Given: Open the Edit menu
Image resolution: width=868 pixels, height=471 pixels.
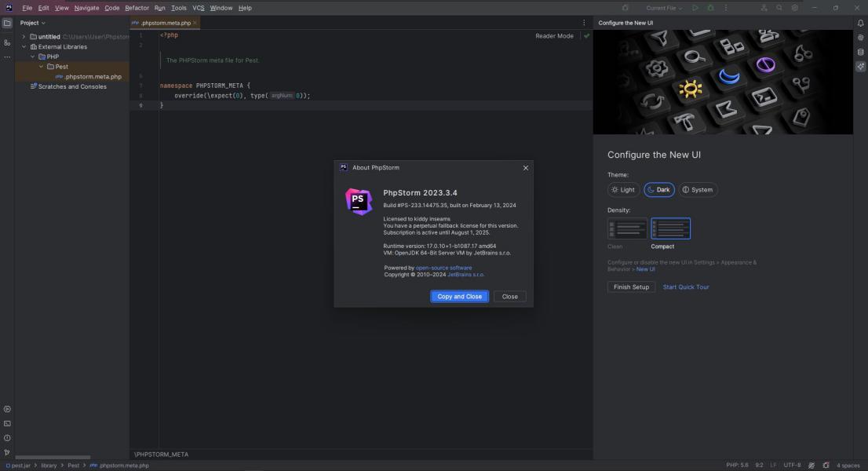Looking at the screenshot, I should click(x=44, y=8).
